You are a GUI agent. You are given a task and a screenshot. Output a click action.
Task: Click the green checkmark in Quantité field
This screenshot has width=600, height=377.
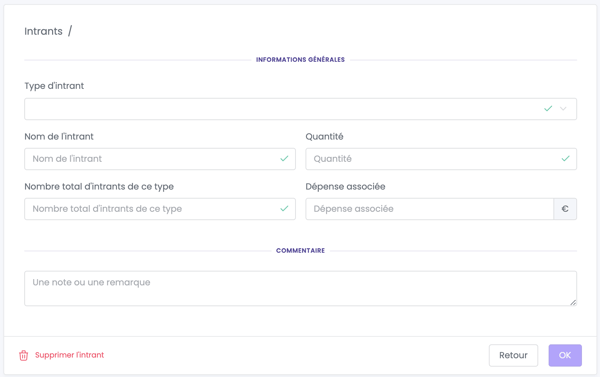(x=565, y=159)
